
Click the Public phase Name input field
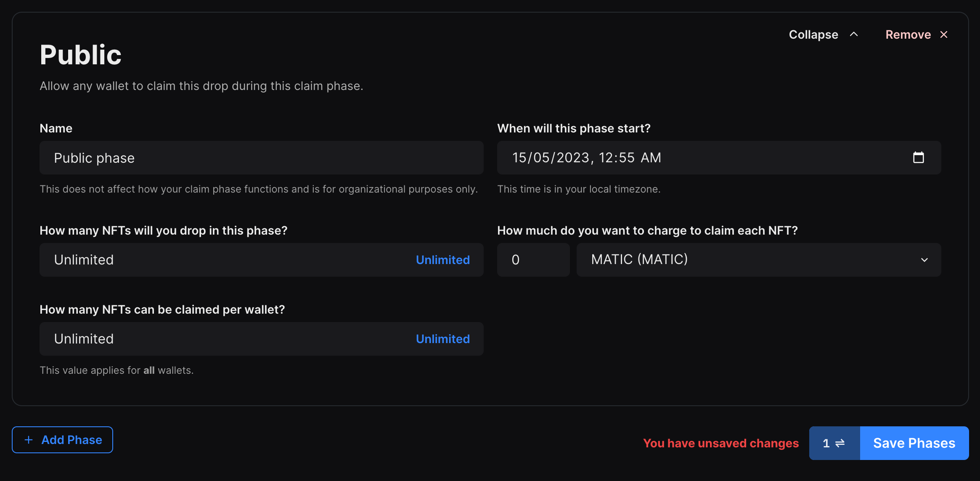click(261, 157)
